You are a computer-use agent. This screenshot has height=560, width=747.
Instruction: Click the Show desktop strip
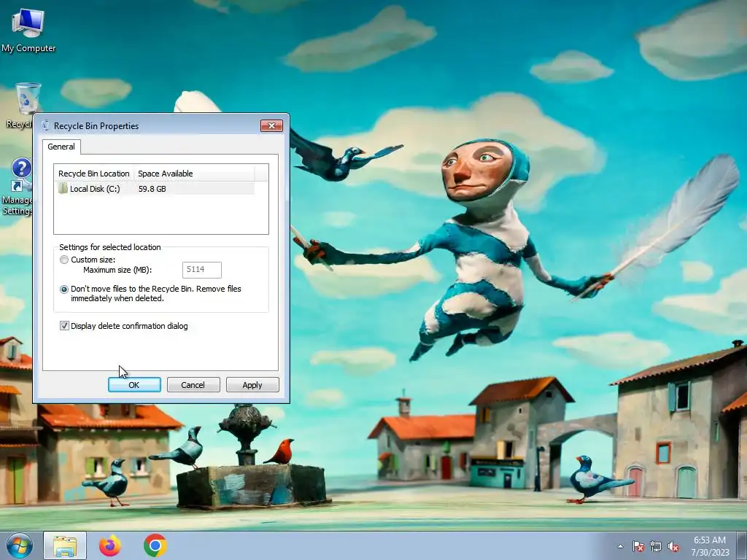point(742,546)
